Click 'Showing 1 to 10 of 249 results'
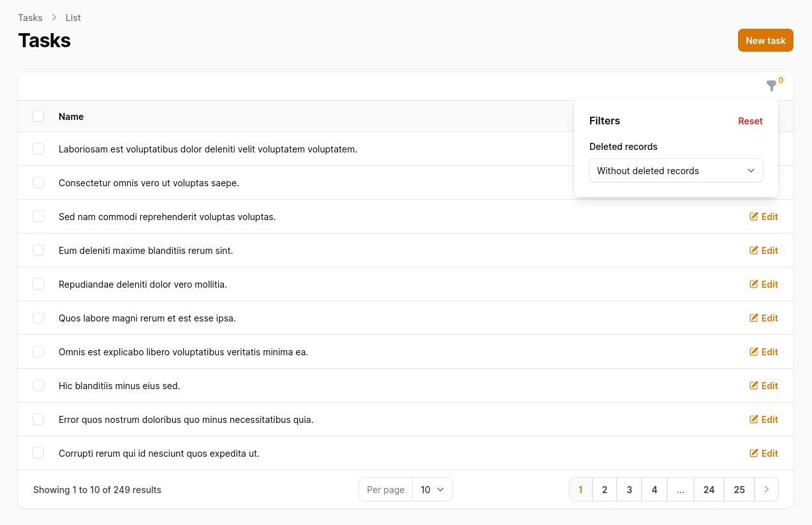 point(97,490)
